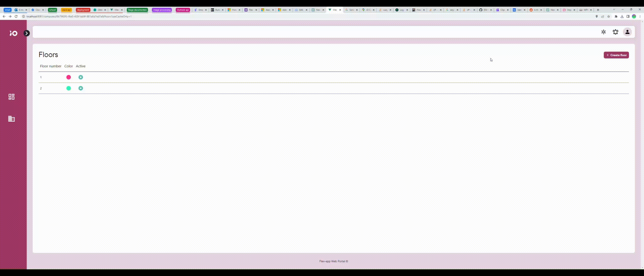Expand the purple image processing tab group
This screenshot has width=644, height=276.
[x=162, y=10]
